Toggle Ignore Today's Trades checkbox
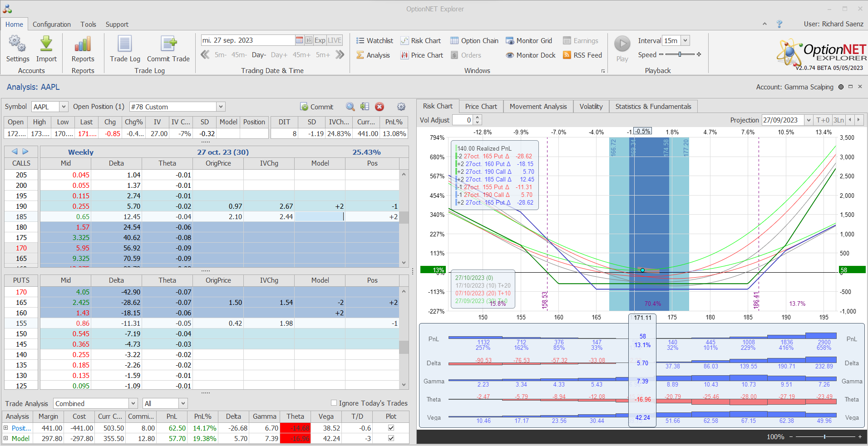The width and height of the screenshot is (868, 446). coord(334,403)
